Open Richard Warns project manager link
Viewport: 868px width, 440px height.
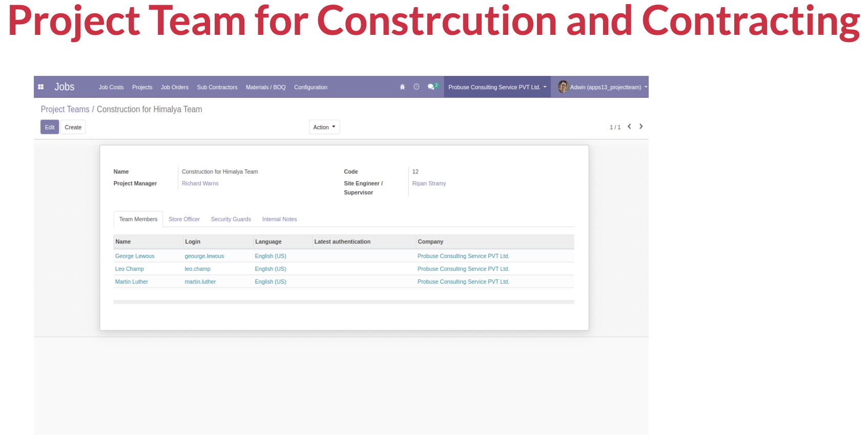pyautogui.click(x=200, y=184)
